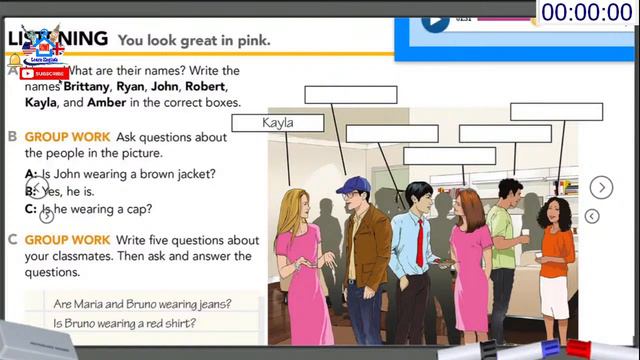Click the notification bell icon
Screen dimensions: 640x360
click(x=15, y=60)
